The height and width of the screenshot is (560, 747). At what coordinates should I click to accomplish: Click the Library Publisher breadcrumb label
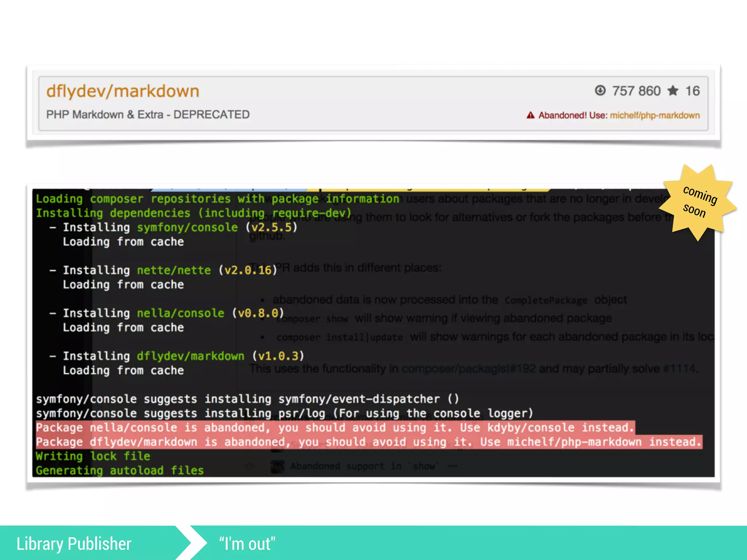(x=74, y=544)
